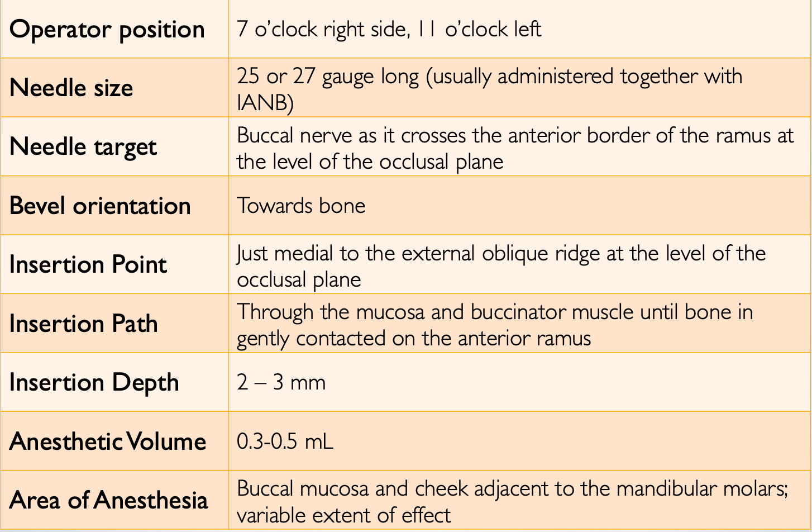This screenshot has width=812, height=532.
Task: Click the word "IANB)" in Needle size row
Action: 265,103
